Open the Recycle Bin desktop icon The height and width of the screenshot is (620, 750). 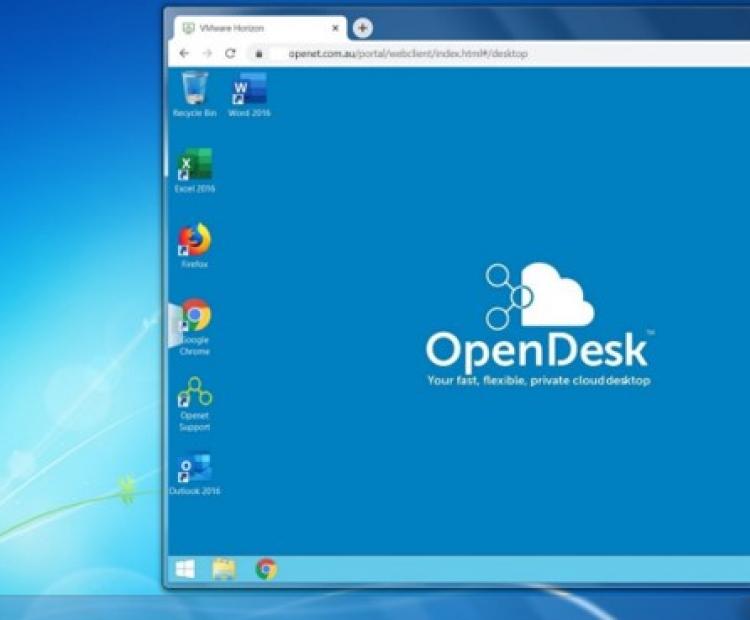coord(195,94)
